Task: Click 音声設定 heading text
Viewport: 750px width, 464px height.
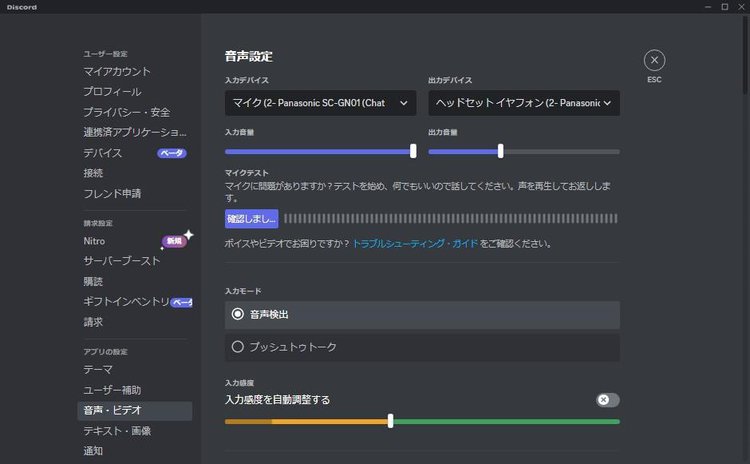Action: coord(249,56)
